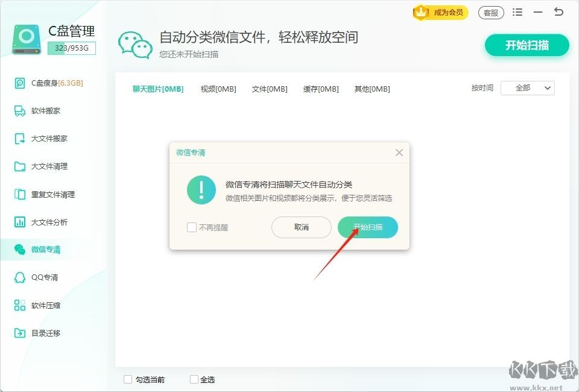Enable the 不再提醒 checkbox
The width and height of the screenshot is (579, 392).
point(192,227)
